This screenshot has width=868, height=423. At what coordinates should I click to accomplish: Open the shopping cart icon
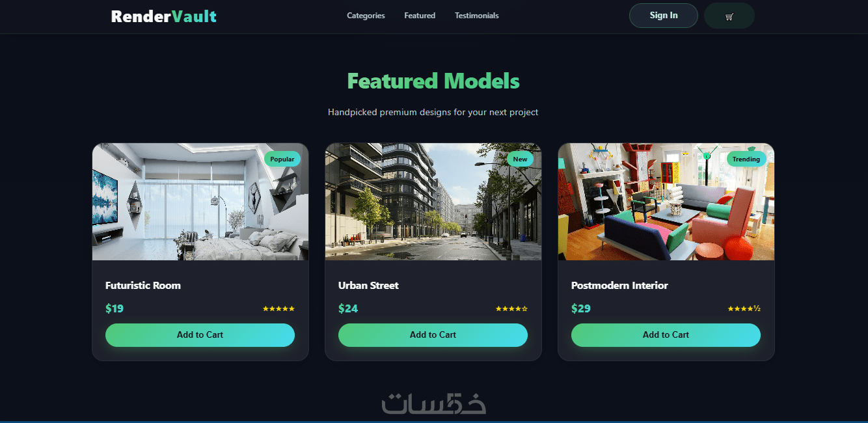729,16
